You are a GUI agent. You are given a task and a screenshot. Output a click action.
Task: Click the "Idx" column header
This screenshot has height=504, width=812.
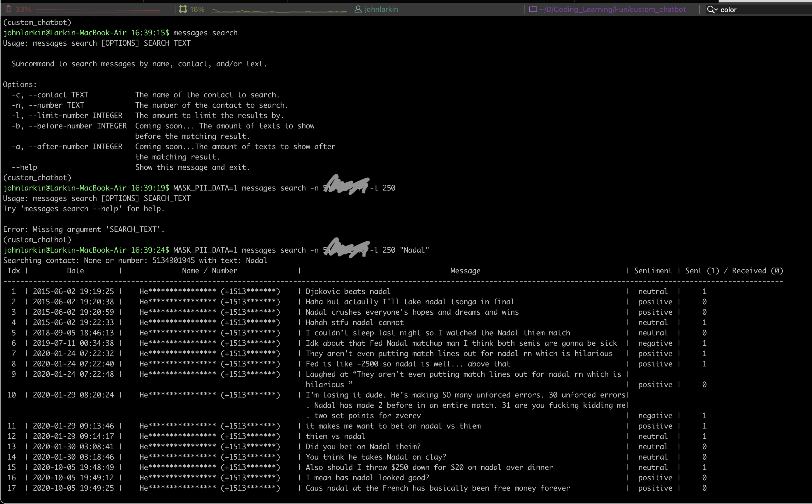[14, 271]
